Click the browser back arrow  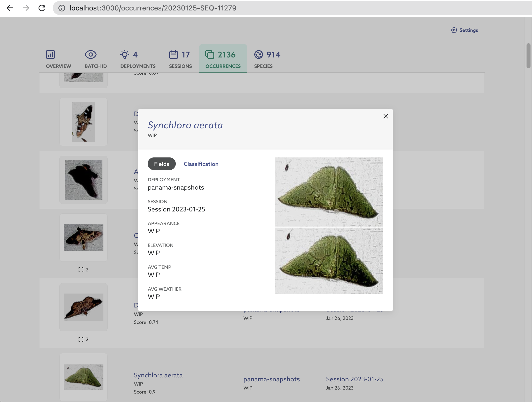[x=10, y=8]
